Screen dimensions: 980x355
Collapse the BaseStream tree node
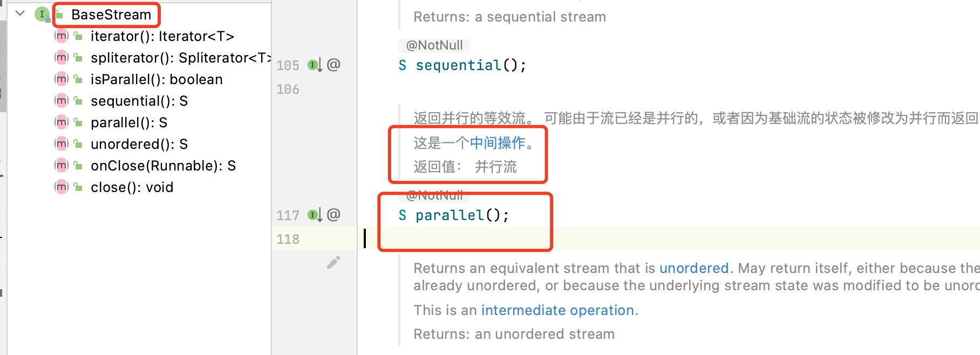(21, 13)
